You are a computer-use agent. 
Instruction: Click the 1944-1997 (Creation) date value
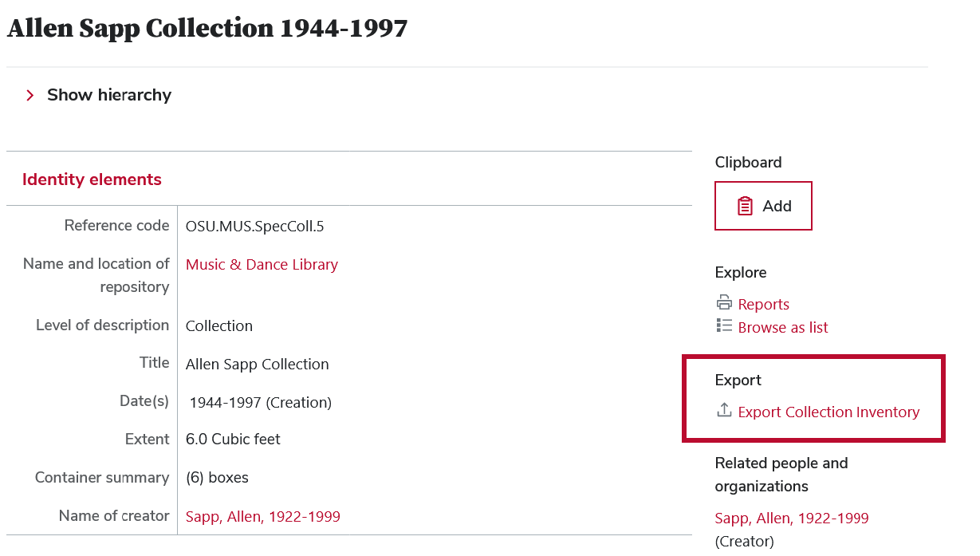(x=261, y=402)
